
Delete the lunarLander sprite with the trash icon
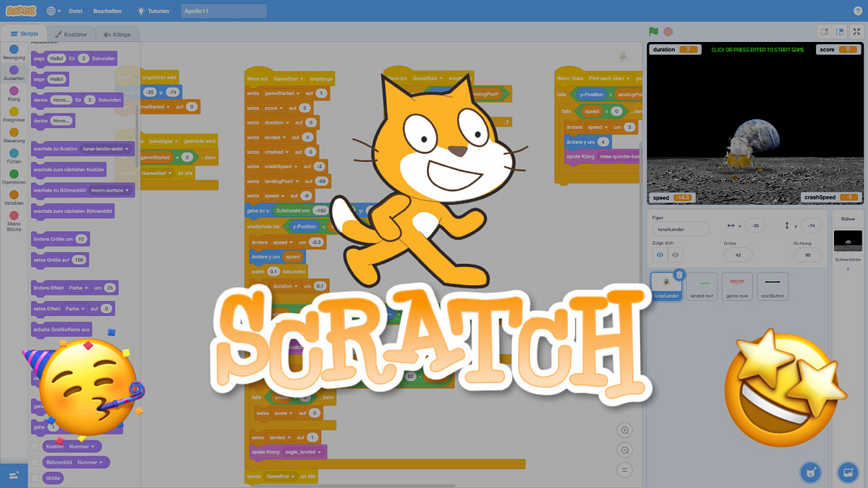[678, 275]
